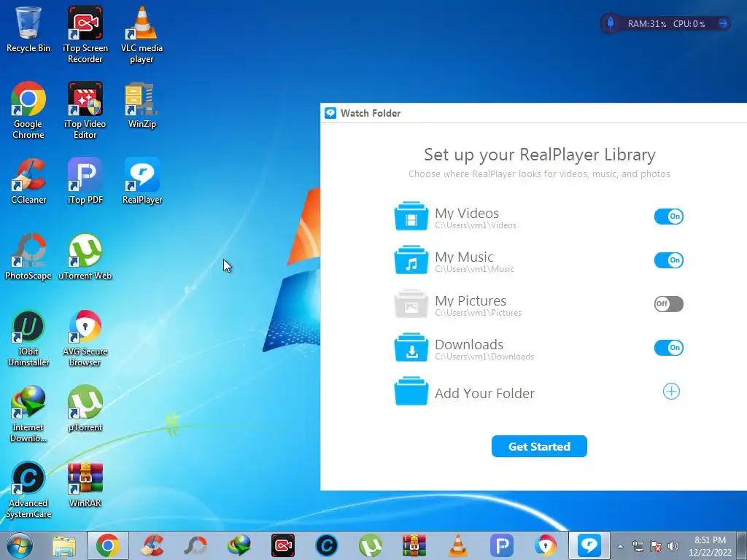This screenshot has height=560, width=747.
Task: Select the iTop PDF desktop icon
Action: (x=85, y=181)
